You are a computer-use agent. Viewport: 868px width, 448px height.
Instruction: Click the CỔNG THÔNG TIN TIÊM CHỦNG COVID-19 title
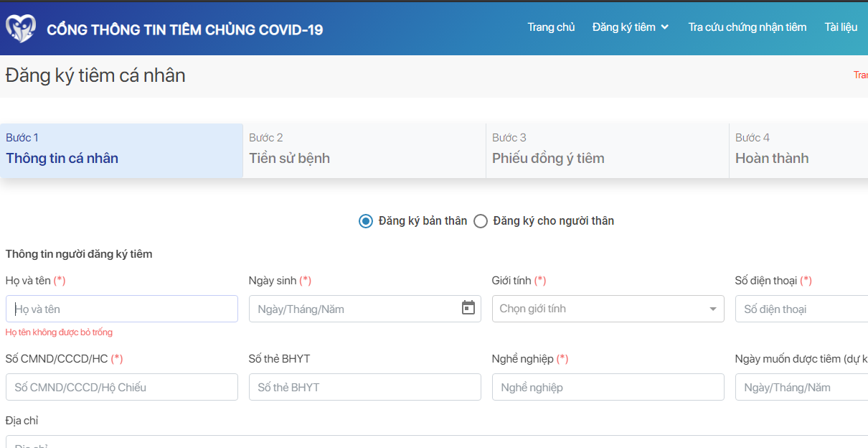[x=184, y=29]
